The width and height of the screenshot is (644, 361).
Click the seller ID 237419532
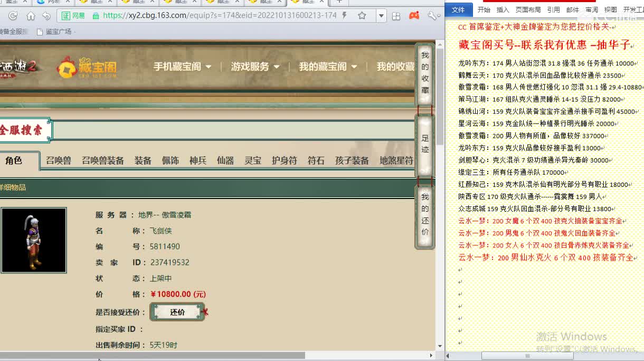point(169,263)
